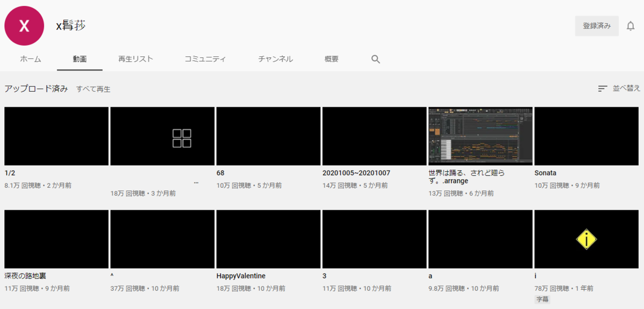This screenshot has height=309, width=644.
Task: Click the text 10万 回視聴・9 か月前
Action: click(567, 186)
